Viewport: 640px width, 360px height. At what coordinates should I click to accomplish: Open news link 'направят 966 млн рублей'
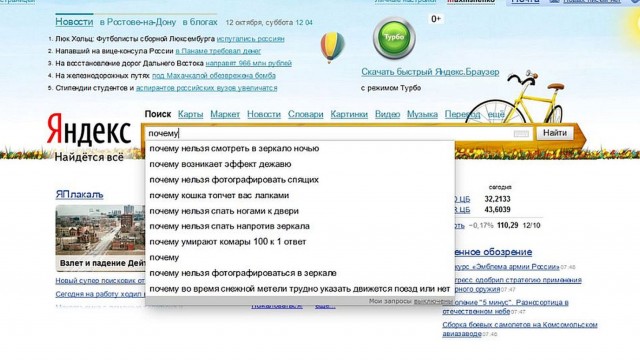click(249, 63)
